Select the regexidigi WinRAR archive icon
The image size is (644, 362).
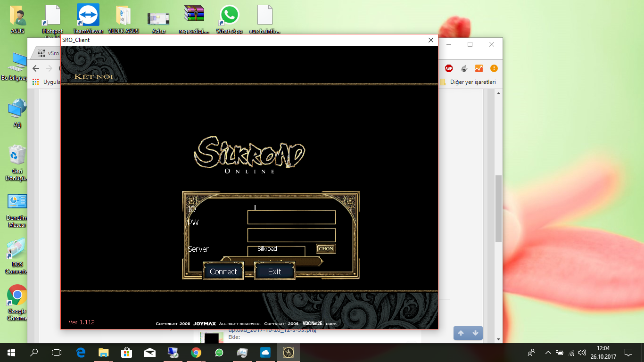coord(194,19)
